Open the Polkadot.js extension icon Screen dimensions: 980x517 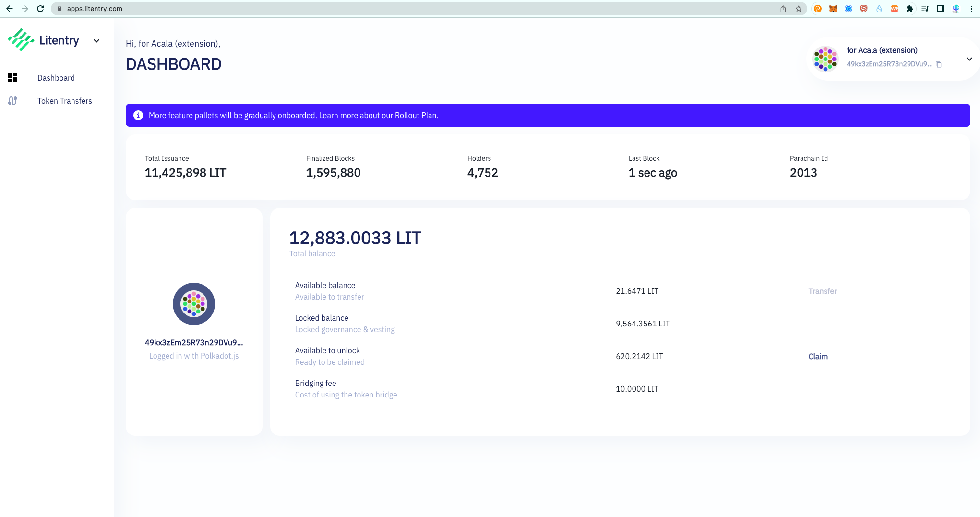point(818,9)
